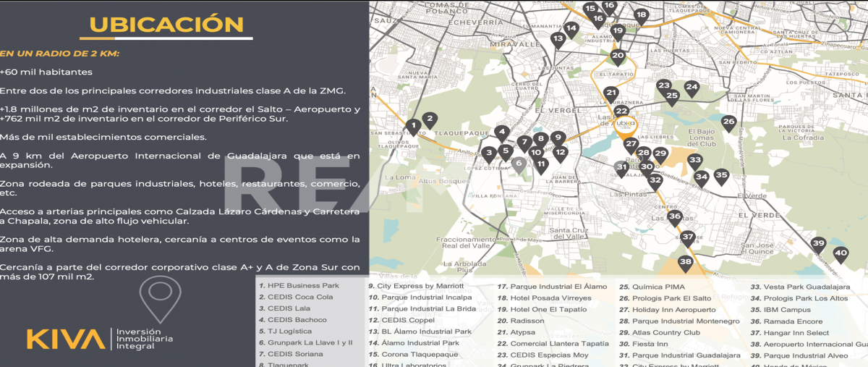Image resolution: width=868 pixels, height=367 pixels.
Task: Select map pin number 13 near Miravalle
Action: [558, 40]
